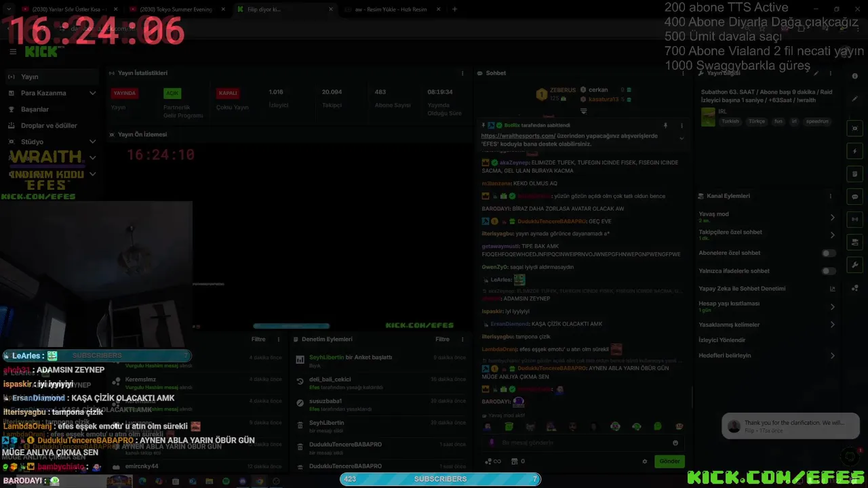Click the notes icon in the right icon strip

(855, 174)
